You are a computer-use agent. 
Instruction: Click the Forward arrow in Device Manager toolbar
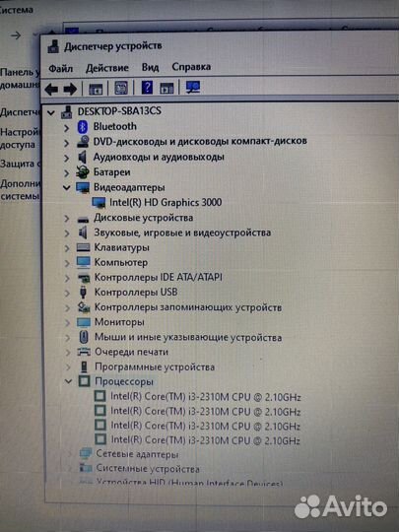[70, 90]
